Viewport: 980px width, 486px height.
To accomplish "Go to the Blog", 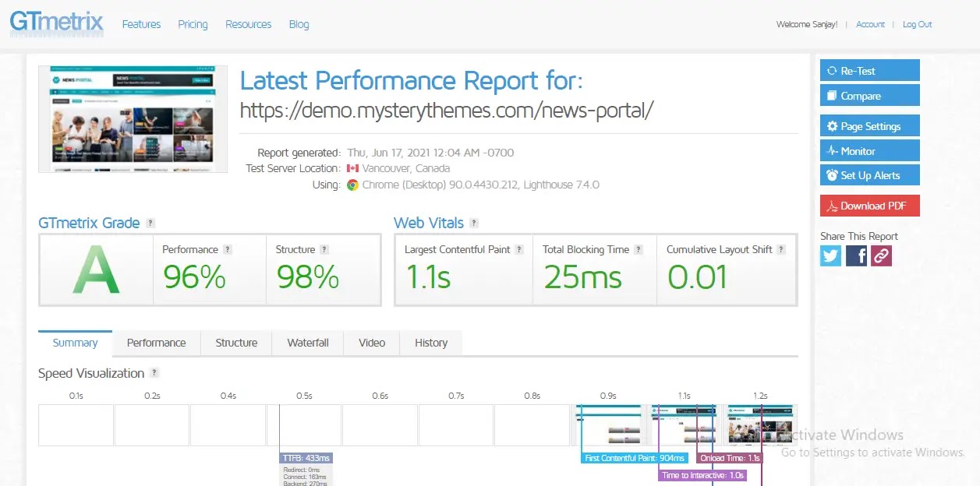I will click(299, 24).
